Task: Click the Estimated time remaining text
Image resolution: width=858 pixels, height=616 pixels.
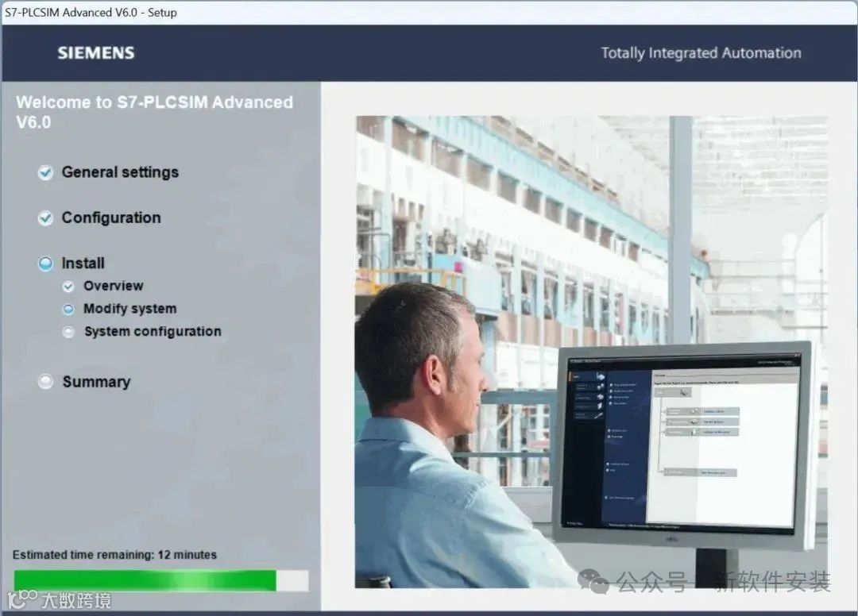Action: pyautogui.click(x=114, y=555)
